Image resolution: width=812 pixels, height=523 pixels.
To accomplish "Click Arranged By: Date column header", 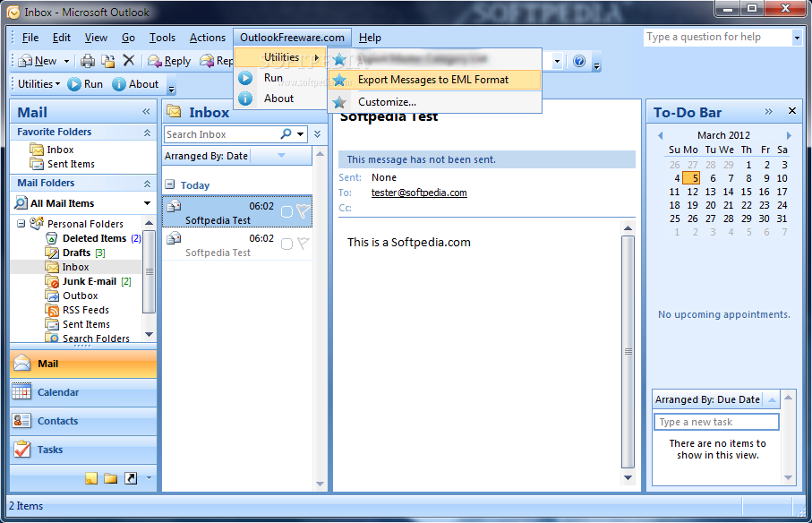I will click(206, 156).
